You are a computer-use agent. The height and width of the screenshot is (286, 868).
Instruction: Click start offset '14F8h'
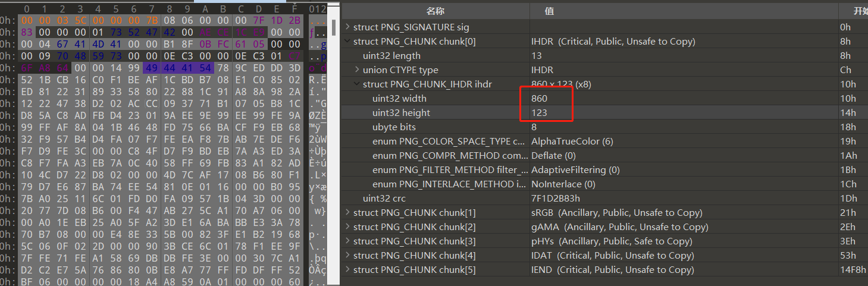pyautogui.click(x=851, y=269)
